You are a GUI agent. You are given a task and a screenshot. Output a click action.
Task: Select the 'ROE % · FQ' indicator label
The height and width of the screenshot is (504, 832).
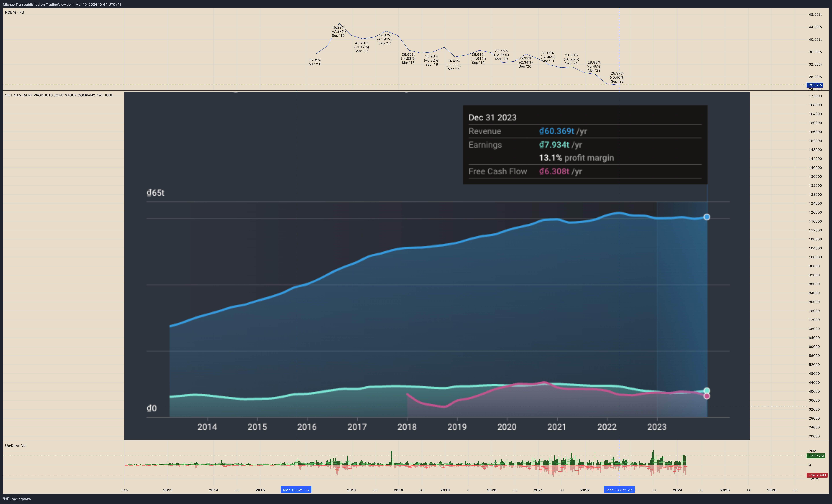point(14,12)
